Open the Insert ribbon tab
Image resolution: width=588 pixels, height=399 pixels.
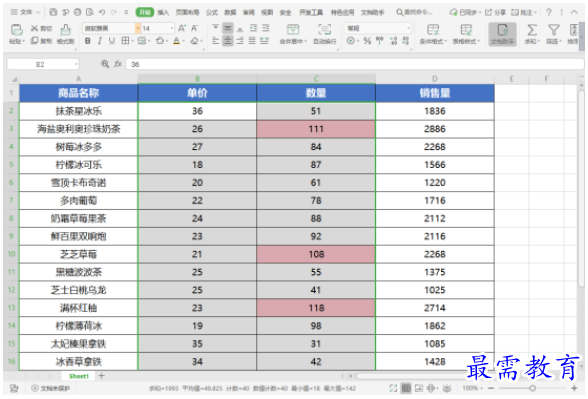[x=163, y=12]
